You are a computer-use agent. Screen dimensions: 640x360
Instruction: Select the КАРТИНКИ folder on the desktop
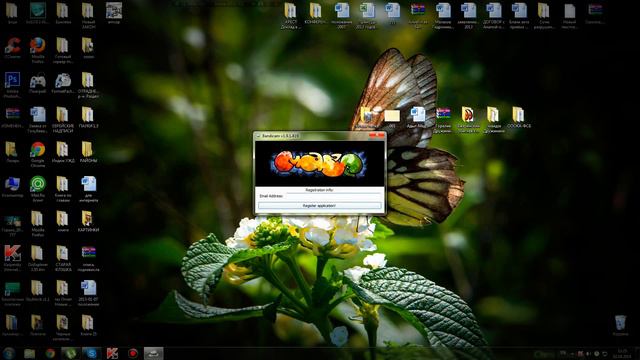pos(88,221)
